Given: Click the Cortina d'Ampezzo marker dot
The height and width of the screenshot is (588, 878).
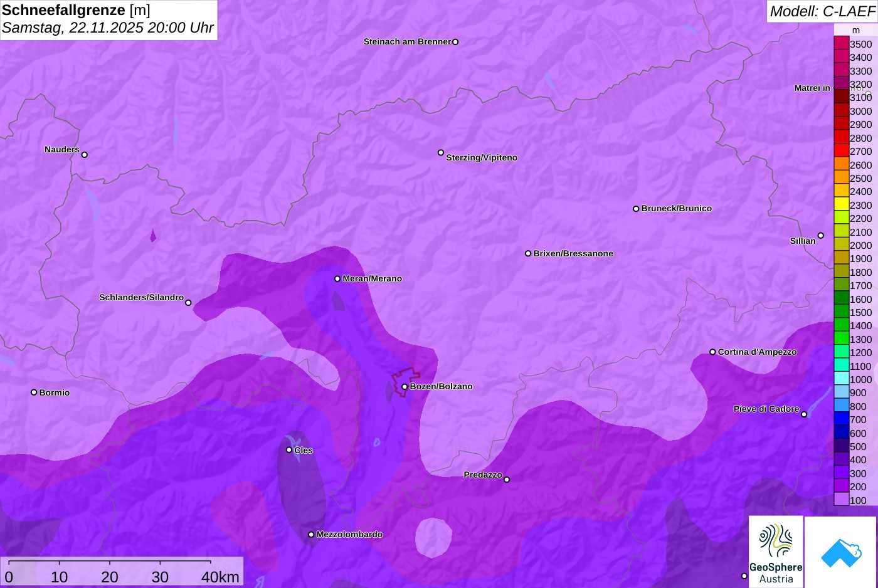Looking at the screenshot, I should [x=712, y=352].
